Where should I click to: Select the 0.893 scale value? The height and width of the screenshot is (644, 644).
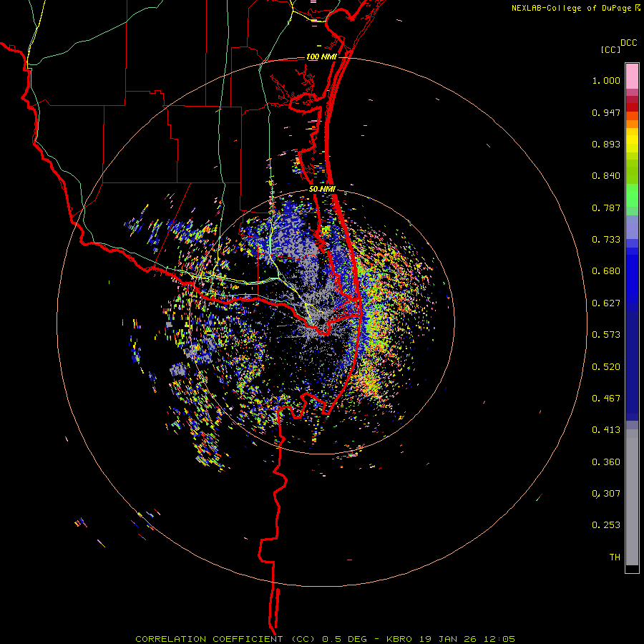606,144
